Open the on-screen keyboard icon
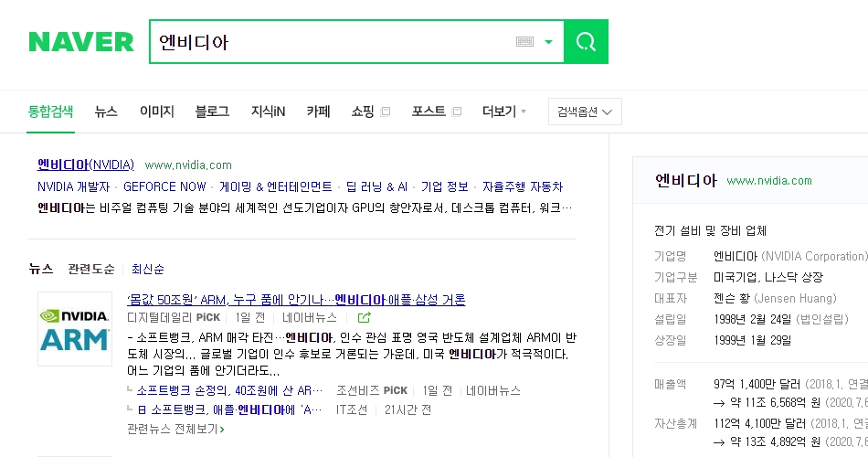868x457 pixels. 524,41
